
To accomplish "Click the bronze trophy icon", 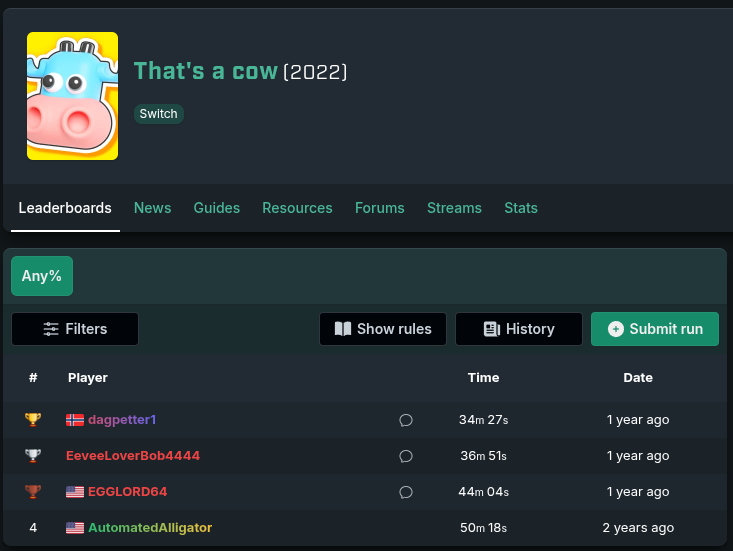I will tap(33, 492).
